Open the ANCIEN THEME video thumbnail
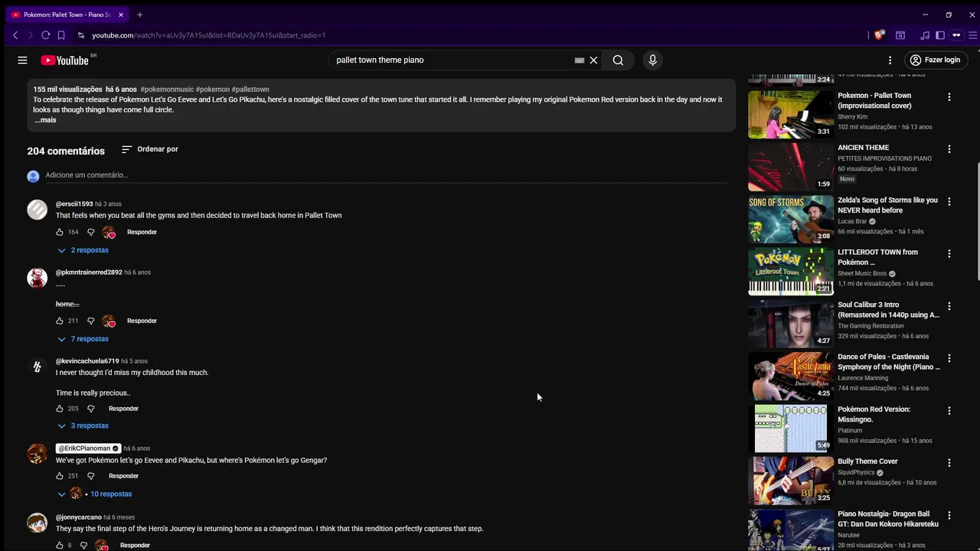The width and height of the screenshot is (980, 551). [x=791, y=166]
